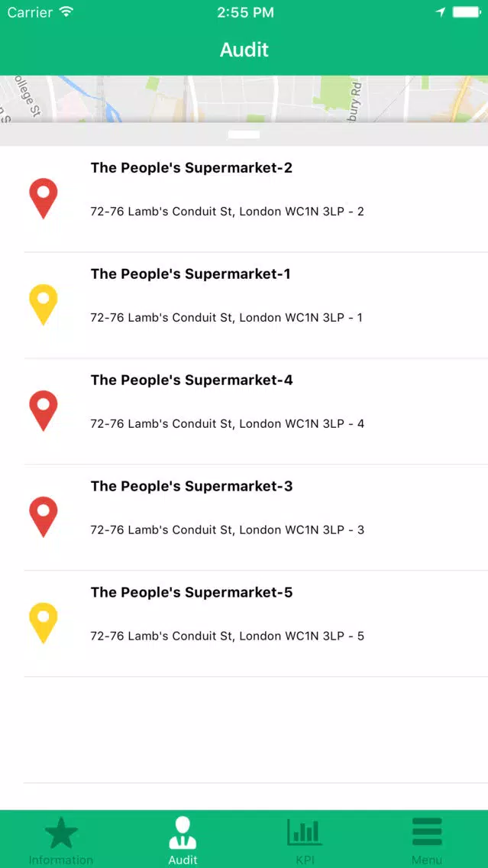The width and height of the screenshot is (488, 868).
Task: Open The People's Supermarket-2 title
Action: click(192, 168)
